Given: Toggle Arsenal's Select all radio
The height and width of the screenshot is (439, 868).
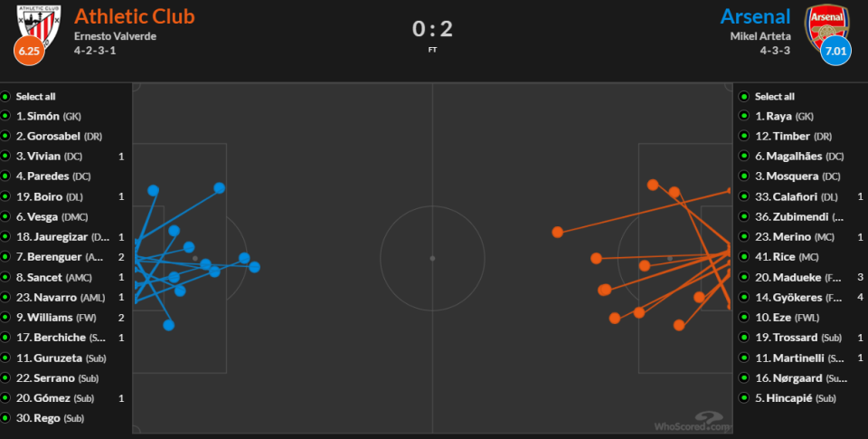Looking at the screenshot, I should click(x=745, y=96).
